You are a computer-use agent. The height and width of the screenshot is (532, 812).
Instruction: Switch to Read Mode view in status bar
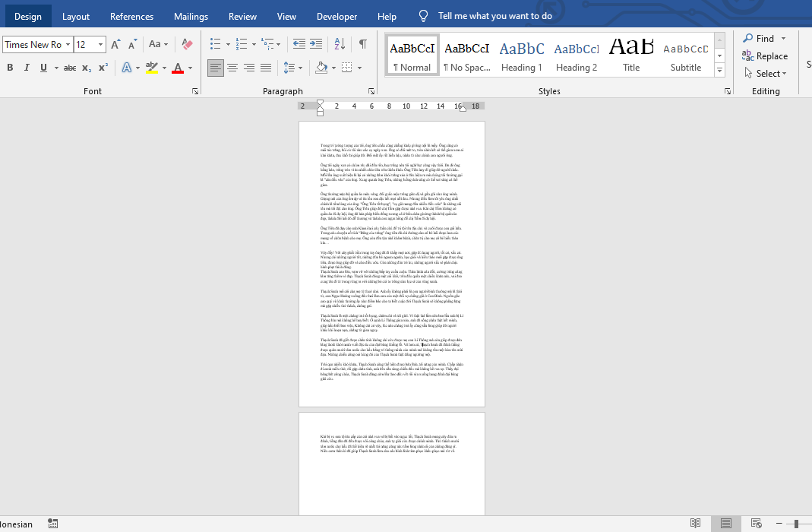pyautogui.click(x=695, y=523)
